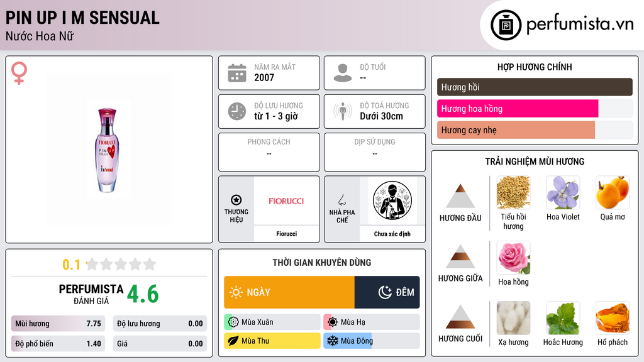This screenshot has height=362, width=644.
Task: Click the star badge icon above Thương hiệu
Action: pyautogui.click(x=236, y=200)
